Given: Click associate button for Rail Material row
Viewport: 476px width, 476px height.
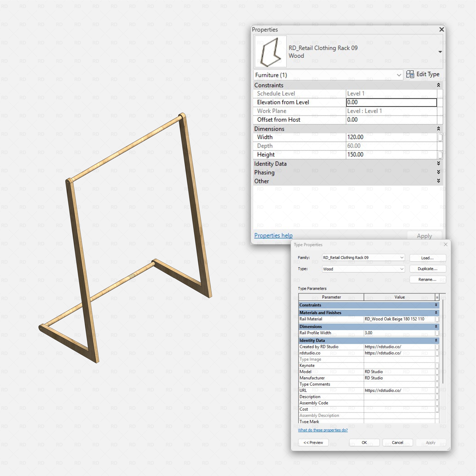Looking at the screenshot, I should tap(437, 319).
